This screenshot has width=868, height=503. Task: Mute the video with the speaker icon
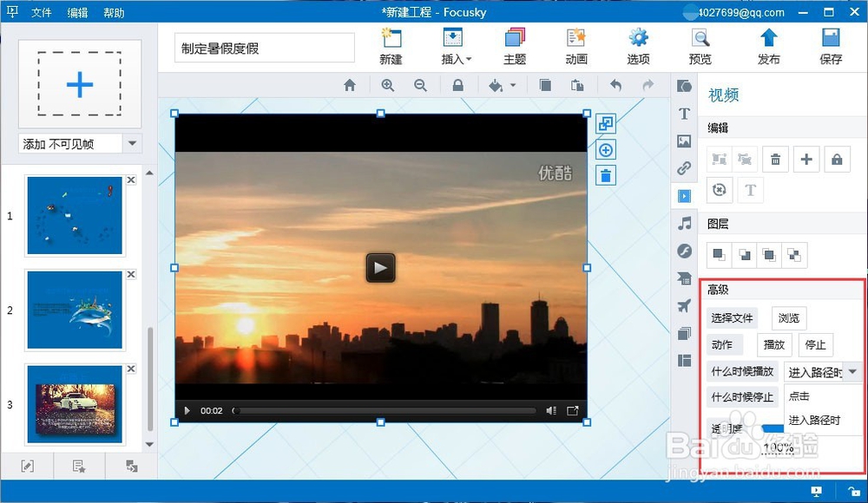pos(551,410)
